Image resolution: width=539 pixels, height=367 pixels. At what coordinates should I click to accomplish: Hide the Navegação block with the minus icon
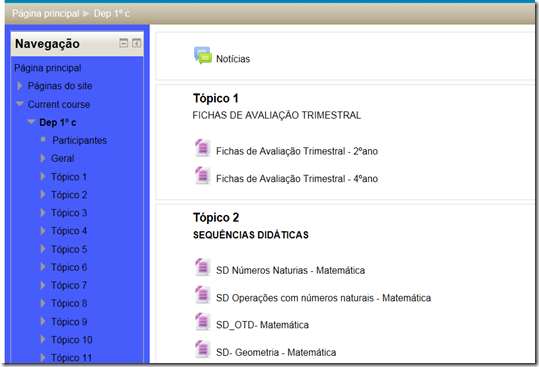[x=123, y=43]
